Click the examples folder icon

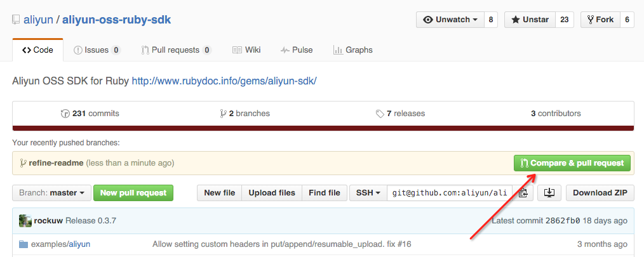23,244
